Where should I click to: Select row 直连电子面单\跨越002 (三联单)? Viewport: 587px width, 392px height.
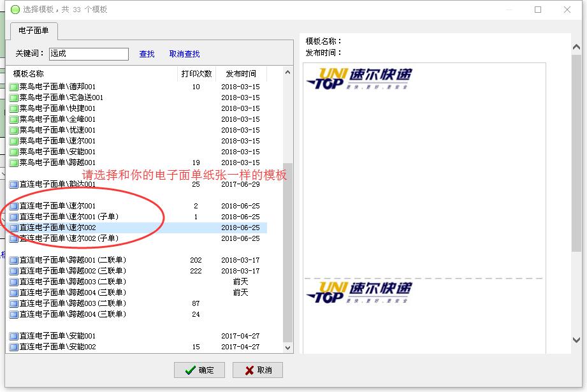click(138, 271)
